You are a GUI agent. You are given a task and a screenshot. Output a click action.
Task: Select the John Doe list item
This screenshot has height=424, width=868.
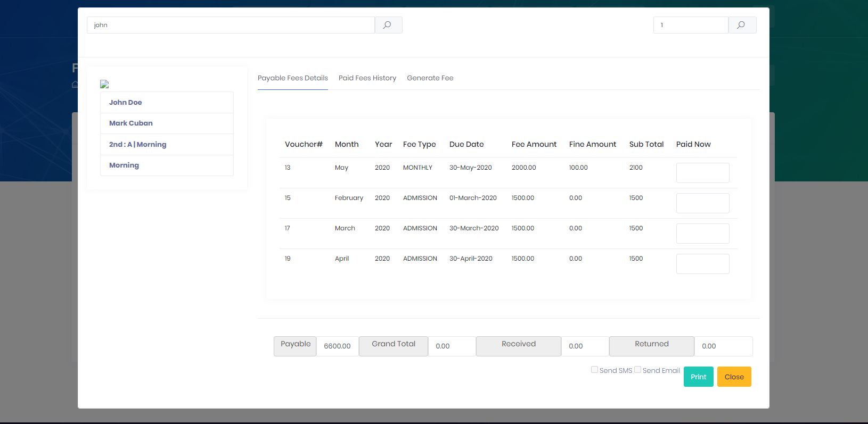tap(167, 102)
